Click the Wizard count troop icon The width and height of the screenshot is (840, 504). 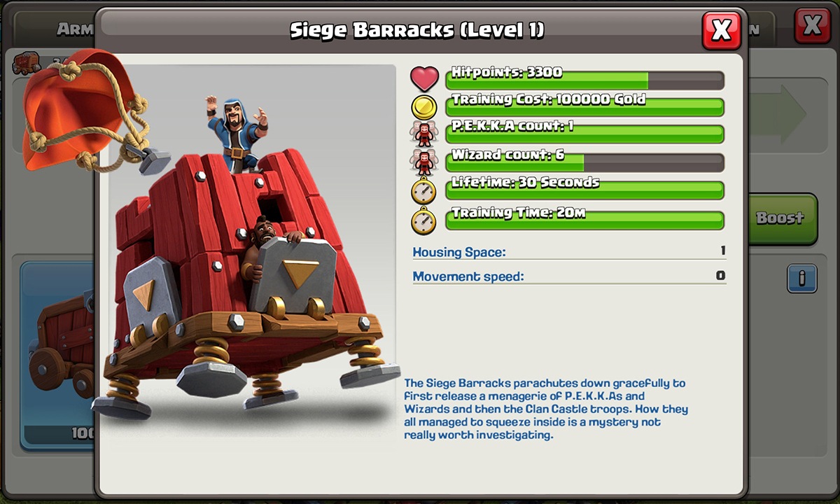coord(423,162)
